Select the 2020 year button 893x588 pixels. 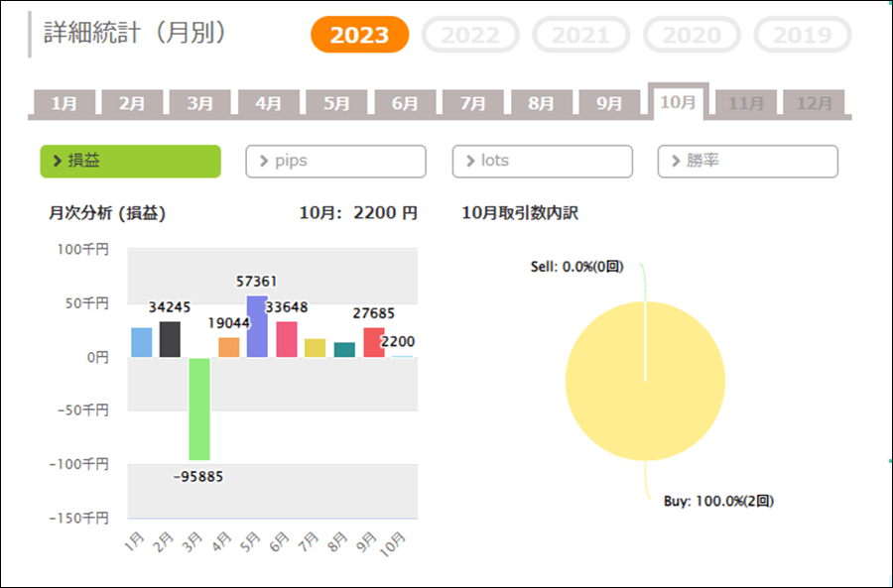692,35
